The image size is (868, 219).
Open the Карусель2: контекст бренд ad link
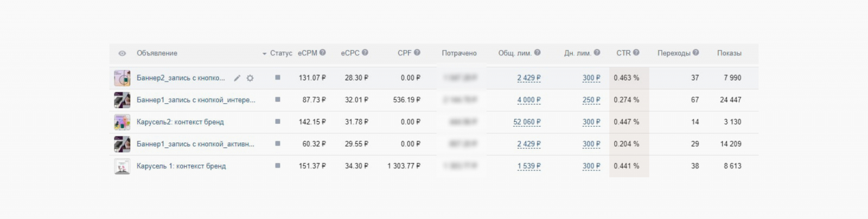[x=180, y=122]
